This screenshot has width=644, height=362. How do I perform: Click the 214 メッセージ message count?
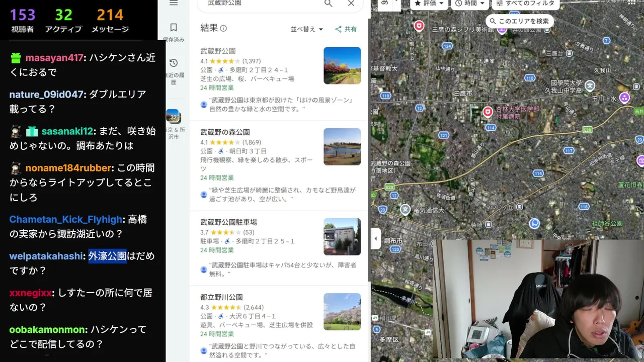pyautogui.click(x=110, y=20)
